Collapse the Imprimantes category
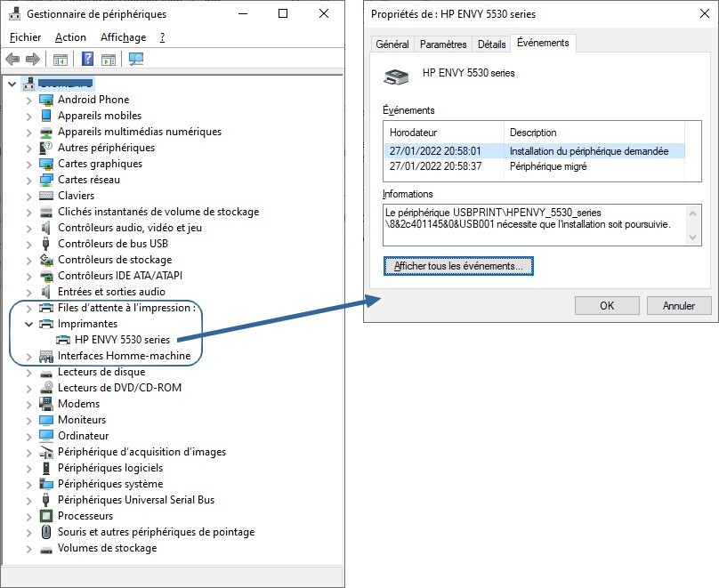This screenshot has height=588, width=719. coord(28,324)
